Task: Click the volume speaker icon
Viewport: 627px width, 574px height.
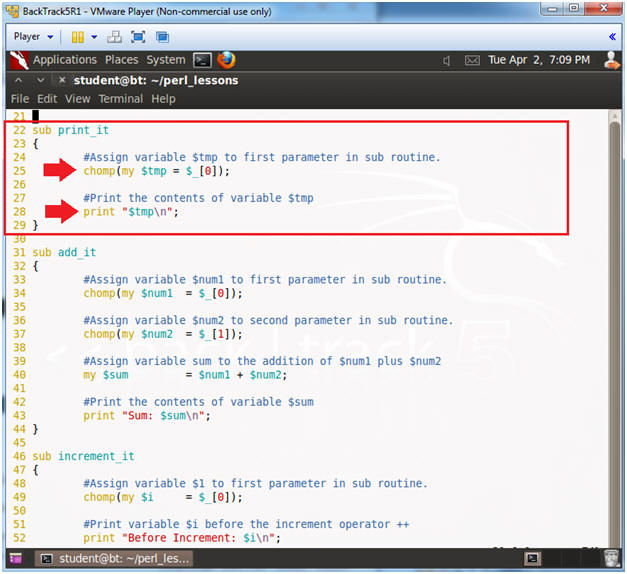Action: coord(447,60)
